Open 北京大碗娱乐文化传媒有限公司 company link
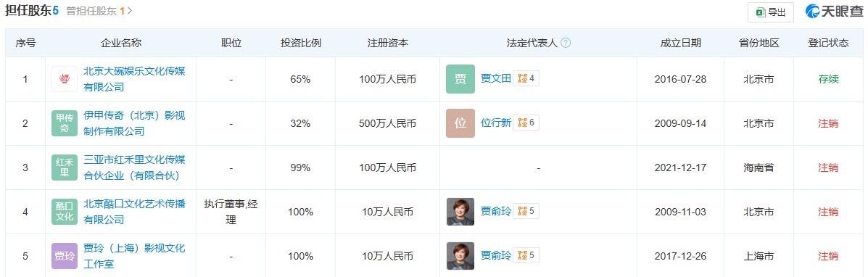This screenshot has width=868, height=277. pos(133,78)
